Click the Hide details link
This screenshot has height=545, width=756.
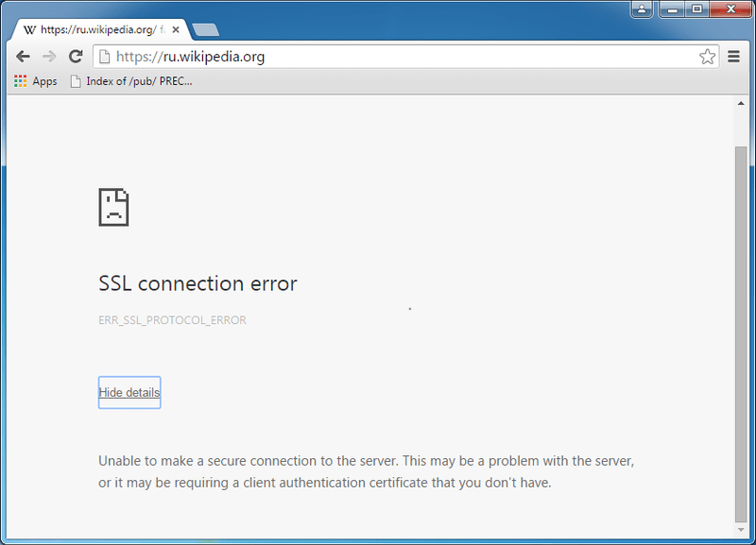point(129,393)
